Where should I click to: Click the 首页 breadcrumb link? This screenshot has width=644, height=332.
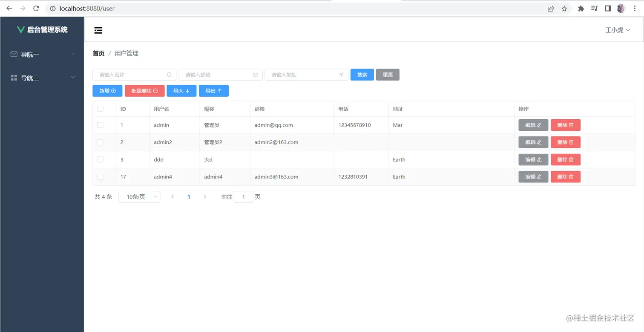(x=98, y=53)
